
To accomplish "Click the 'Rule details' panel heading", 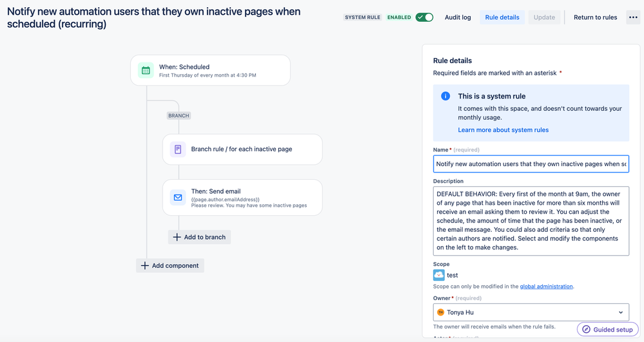I will tap(452, 61).
